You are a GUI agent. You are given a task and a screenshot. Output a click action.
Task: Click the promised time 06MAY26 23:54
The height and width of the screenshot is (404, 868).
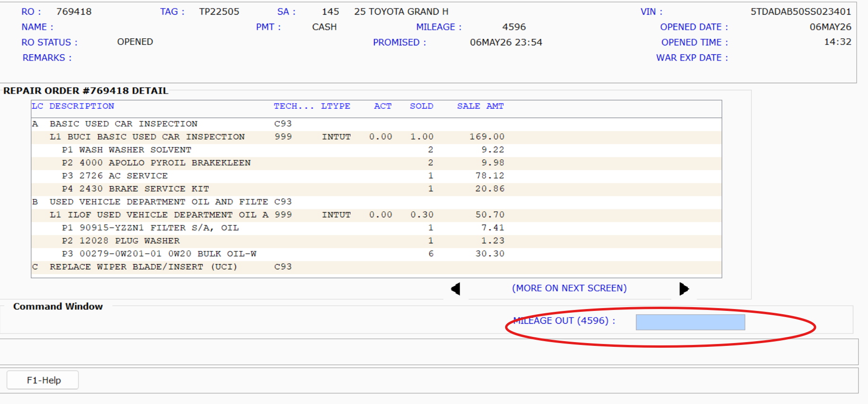click(506, 43)
